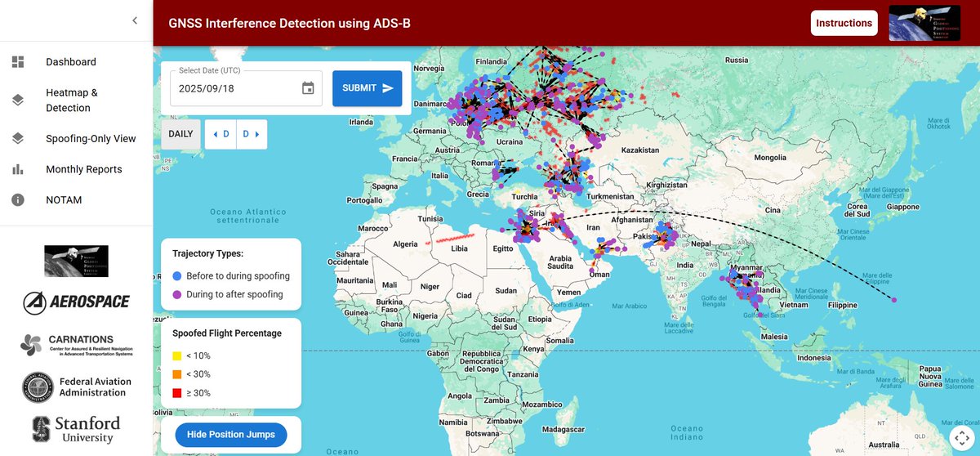
Task: Click the CARNATIONS logo
Action: (x=76, y=345)
